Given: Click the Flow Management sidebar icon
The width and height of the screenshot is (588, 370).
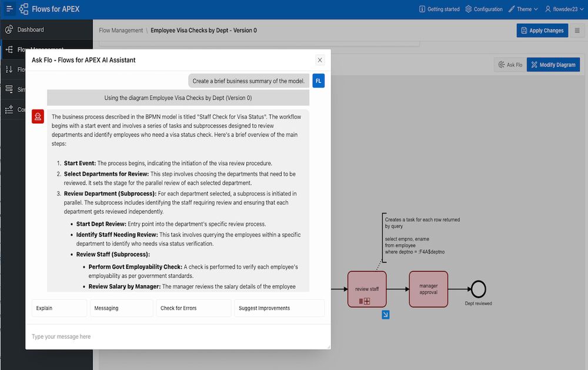Looking at the screenshot, I should (x=9, y=49).
